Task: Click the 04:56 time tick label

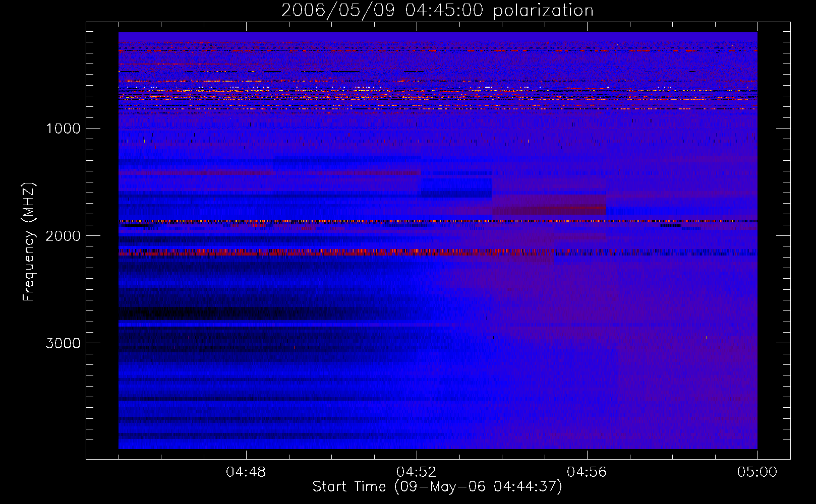Action: point(587,472)
